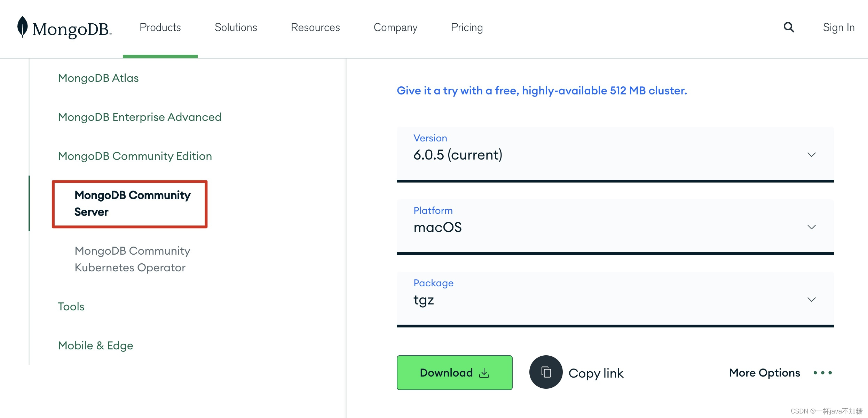Click the green Download button
The image size is (868, 418).
coord(455,372)
